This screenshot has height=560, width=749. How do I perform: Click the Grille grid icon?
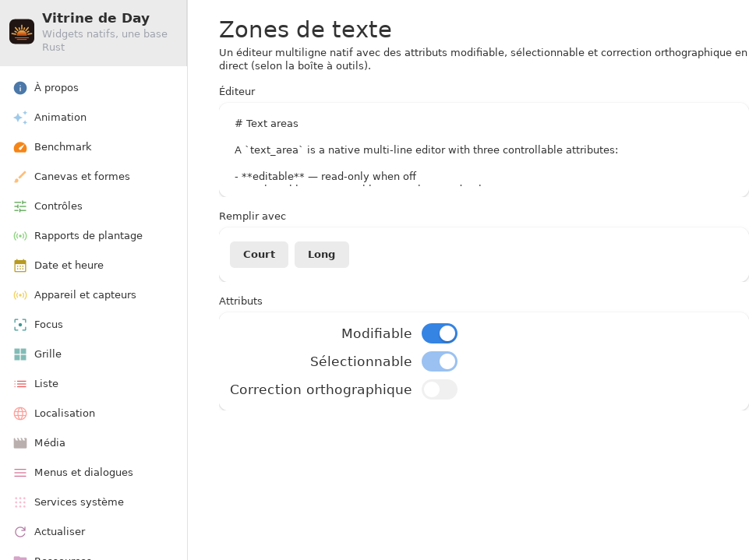pos(20,354)
